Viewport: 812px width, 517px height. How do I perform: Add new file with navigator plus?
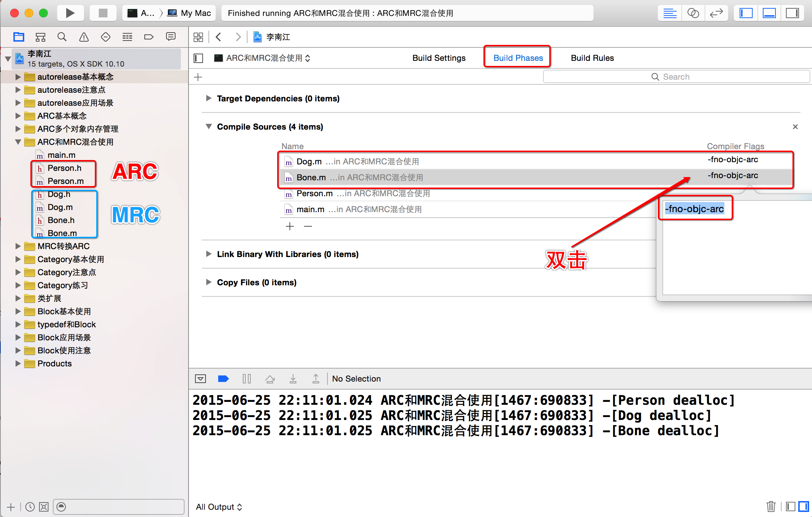click(11, 507)
